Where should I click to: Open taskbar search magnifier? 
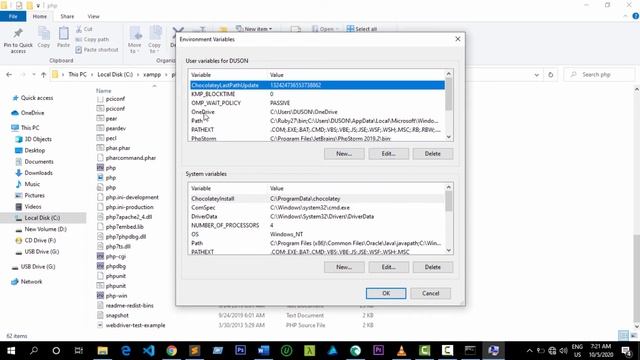click(34, 351)
